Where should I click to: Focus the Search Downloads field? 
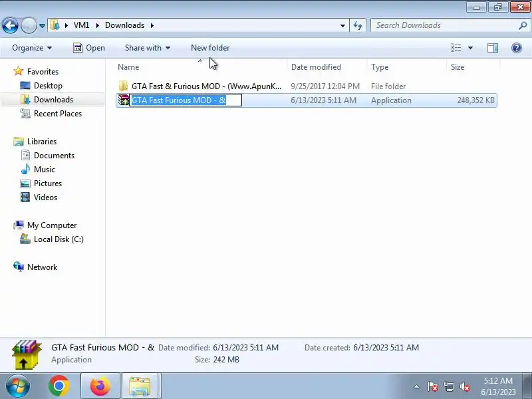click(x=444, y=25)
